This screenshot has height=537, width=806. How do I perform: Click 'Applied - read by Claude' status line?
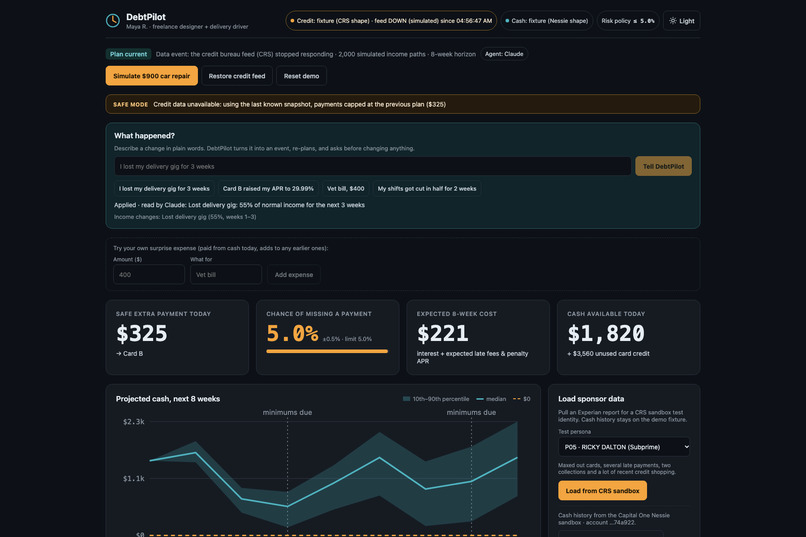tap(240, 205)
